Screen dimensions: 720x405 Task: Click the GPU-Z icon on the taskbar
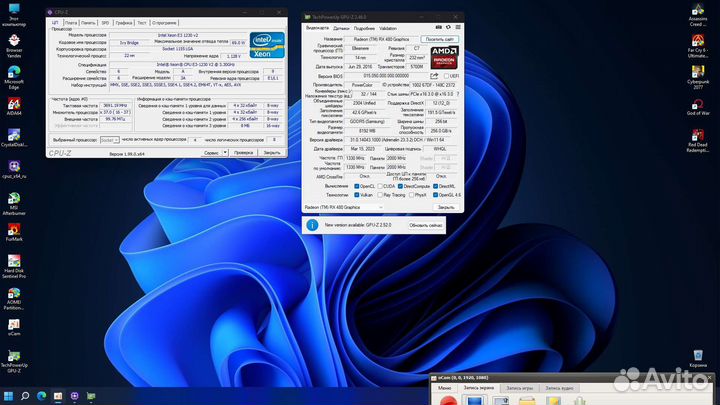(x=91, y=396)
